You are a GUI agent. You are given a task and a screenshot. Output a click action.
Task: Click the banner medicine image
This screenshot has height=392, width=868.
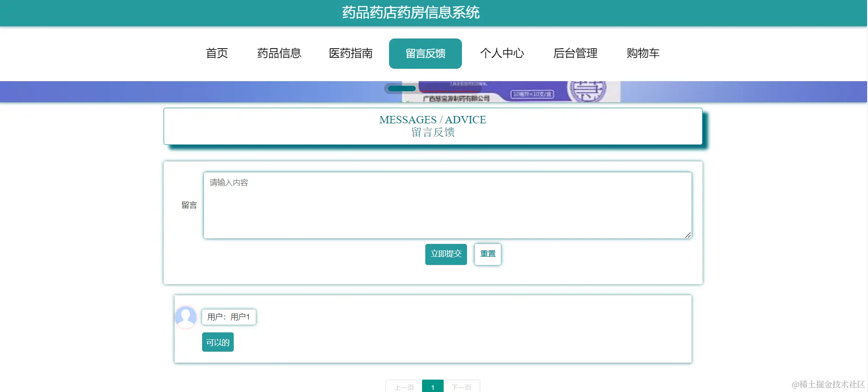[x=511, y=92]
